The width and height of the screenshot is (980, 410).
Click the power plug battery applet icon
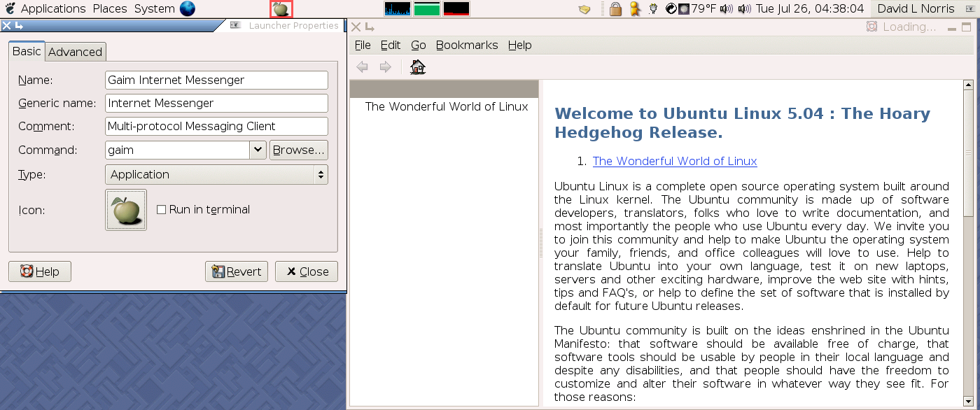653,9
